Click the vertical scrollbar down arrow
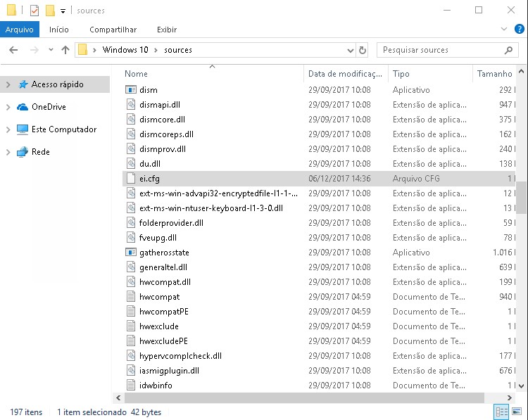Image resolution: width=528 pixels, height=420 pixels. [x=521, y=386]
